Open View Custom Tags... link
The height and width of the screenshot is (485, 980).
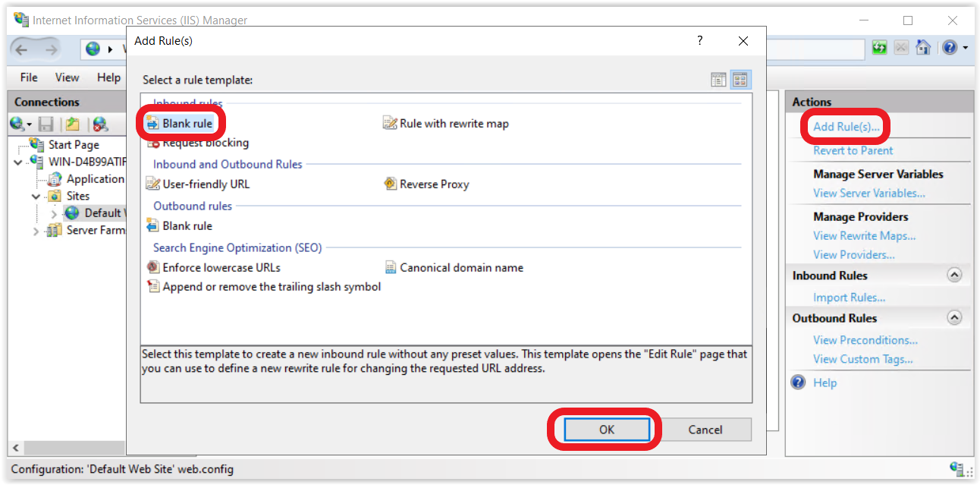[863, 359]
